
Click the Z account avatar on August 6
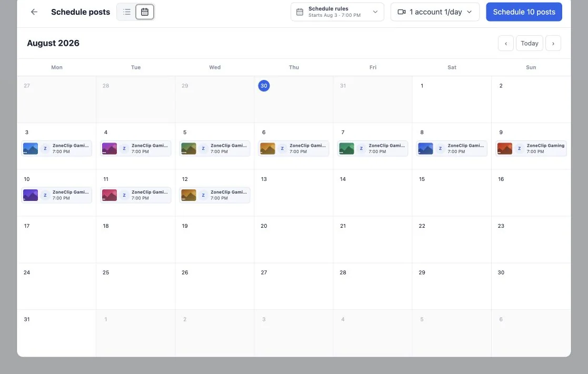tap(282, 148)
